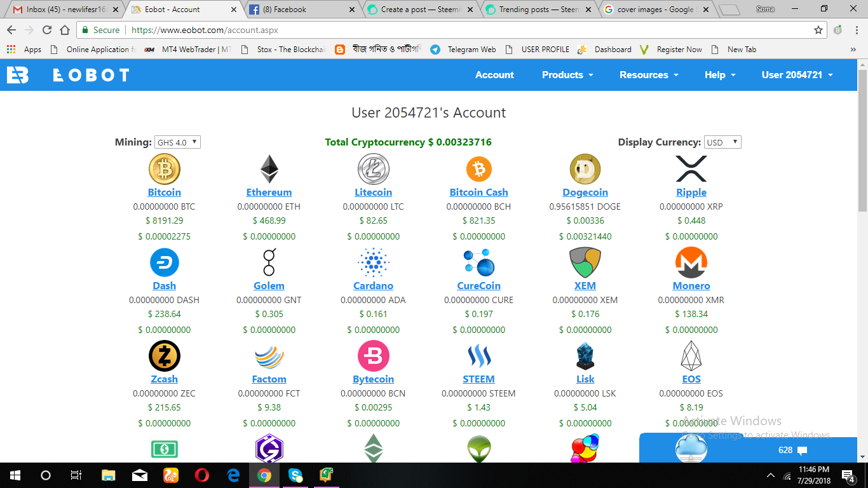
Task: Click the Bitcoin coin icon
Action: coord(164,168)
